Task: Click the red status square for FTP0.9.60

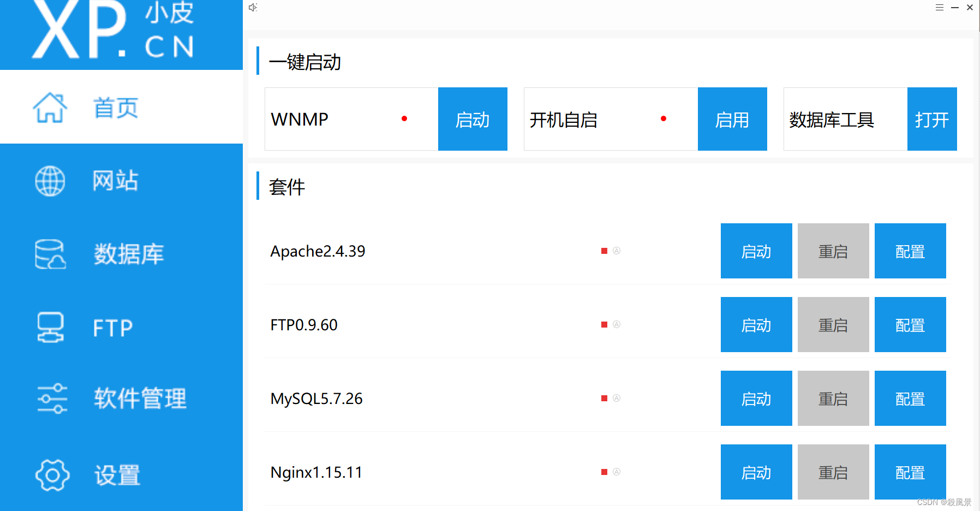Action: click(604, 324)
